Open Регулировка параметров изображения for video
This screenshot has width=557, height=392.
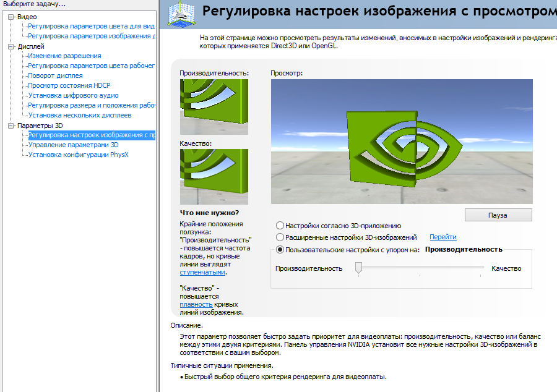point(92,36)
